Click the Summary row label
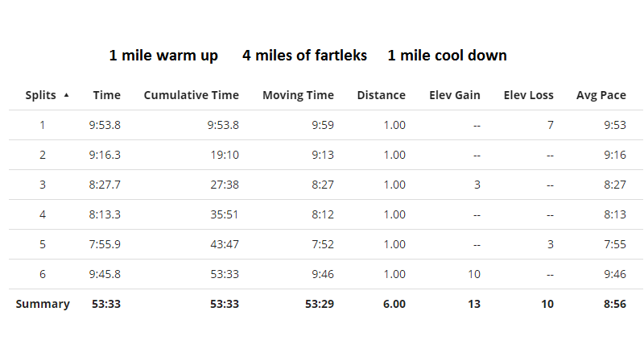Screen dimensions: 644x349 pyautogui.click(x=43, y=304)
